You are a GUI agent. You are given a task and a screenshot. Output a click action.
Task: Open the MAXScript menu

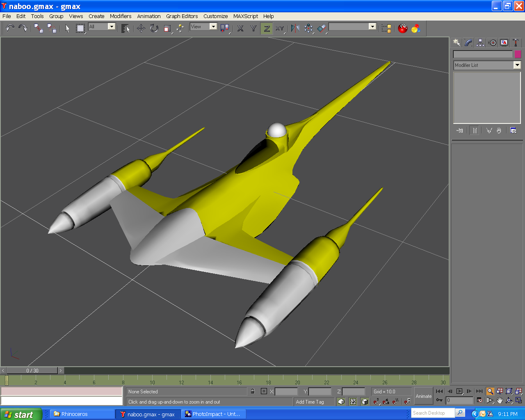point(246,16)
